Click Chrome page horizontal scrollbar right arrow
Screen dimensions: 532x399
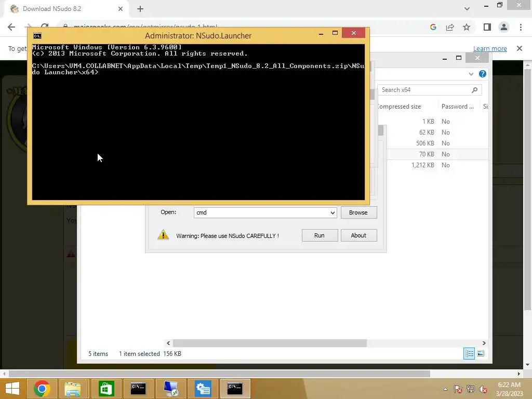(x=519, y=374)
